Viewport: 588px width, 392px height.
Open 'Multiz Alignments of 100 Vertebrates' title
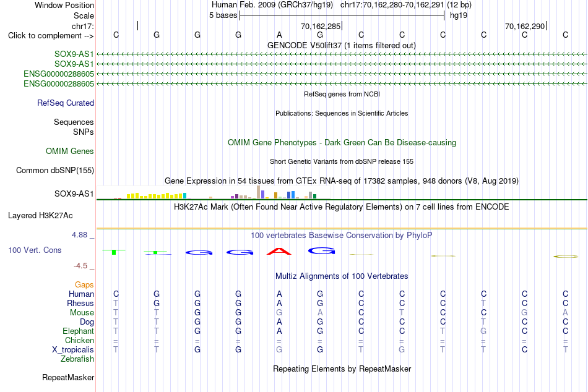pyautogui.click(x=342, y=276)
